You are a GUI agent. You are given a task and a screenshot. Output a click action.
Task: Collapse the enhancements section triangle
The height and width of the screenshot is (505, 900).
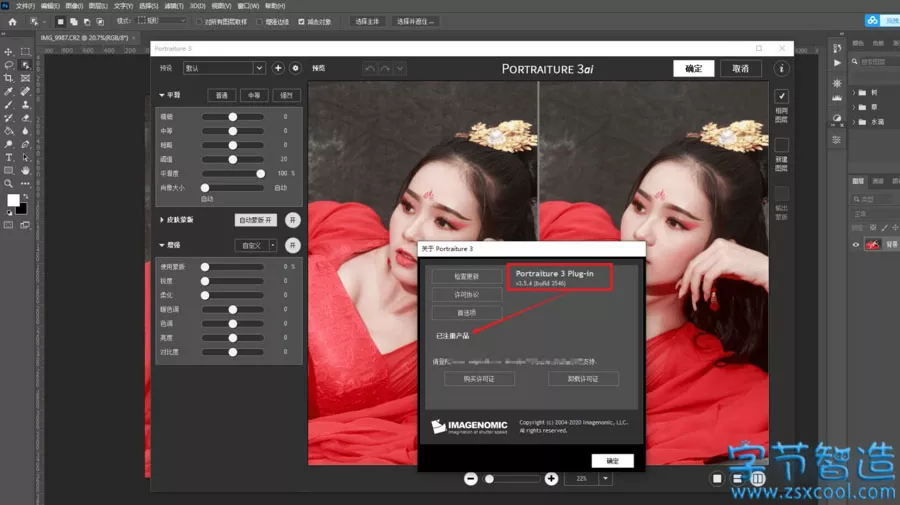tap(162, 245)
